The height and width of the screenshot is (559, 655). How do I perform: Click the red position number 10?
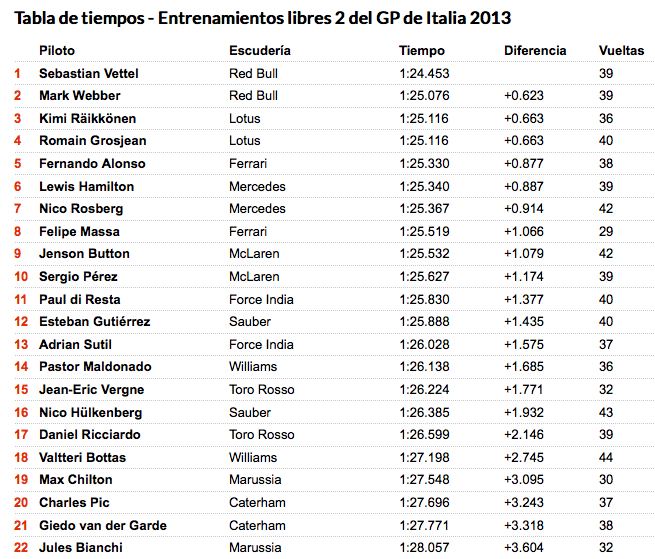21,277
